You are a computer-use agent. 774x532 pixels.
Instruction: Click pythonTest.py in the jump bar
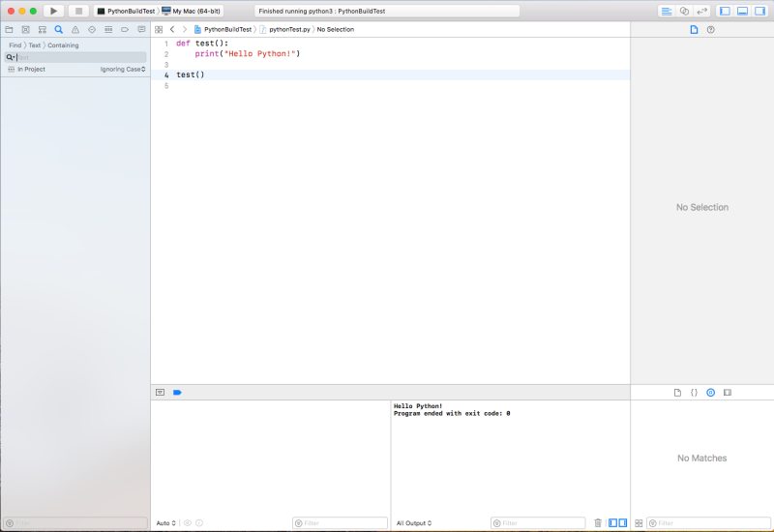(x=285, y=30)
